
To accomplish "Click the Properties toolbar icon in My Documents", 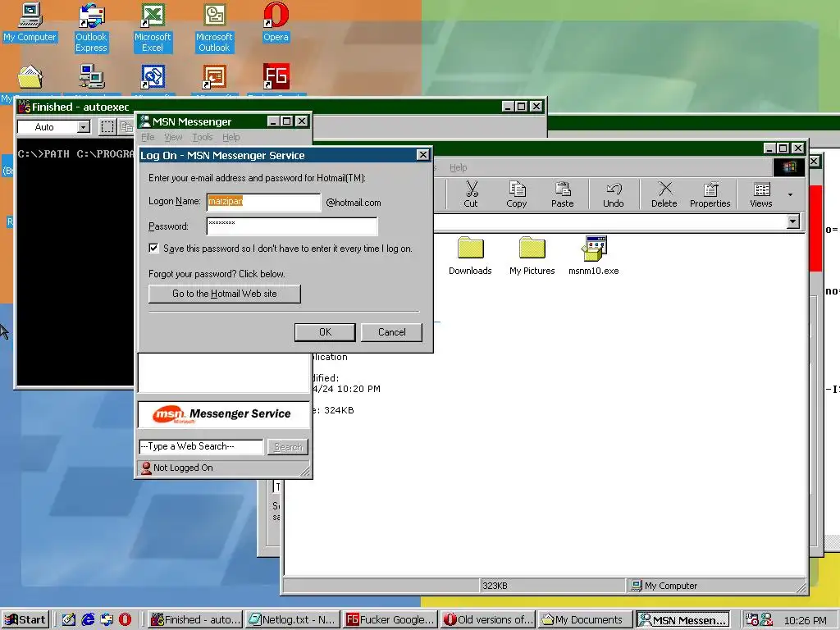I will (710, 194).
